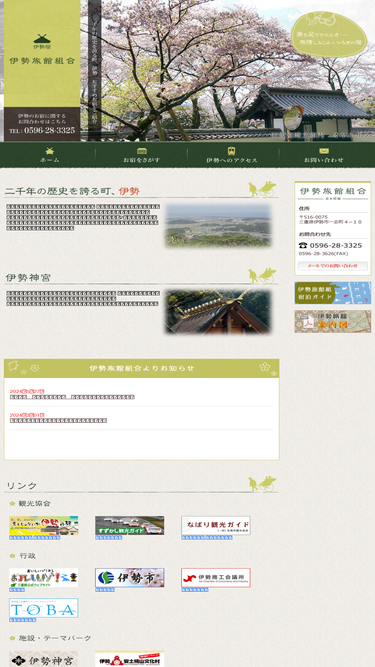Click the すずかし観光ガイド banner
The height and width of the screenshot is (667, 375).
click(x=130, y=525)
